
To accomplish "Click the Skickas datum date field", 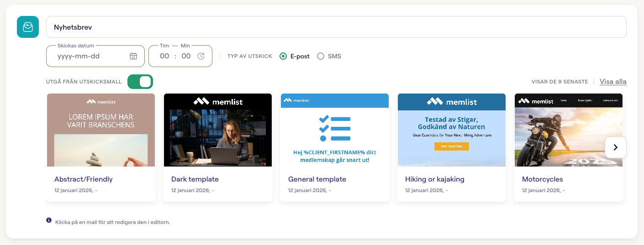I will pos(95,56).
